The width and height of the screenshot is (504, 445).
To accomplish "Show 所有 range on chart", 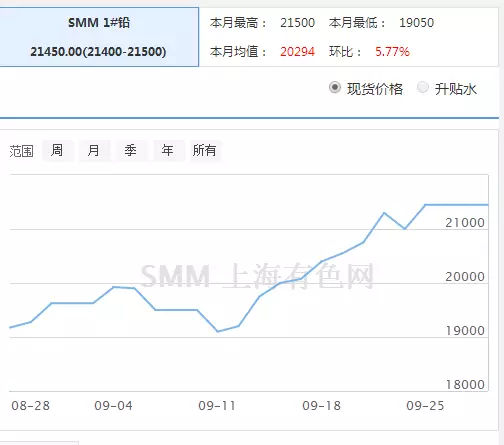I will [205, 151].
